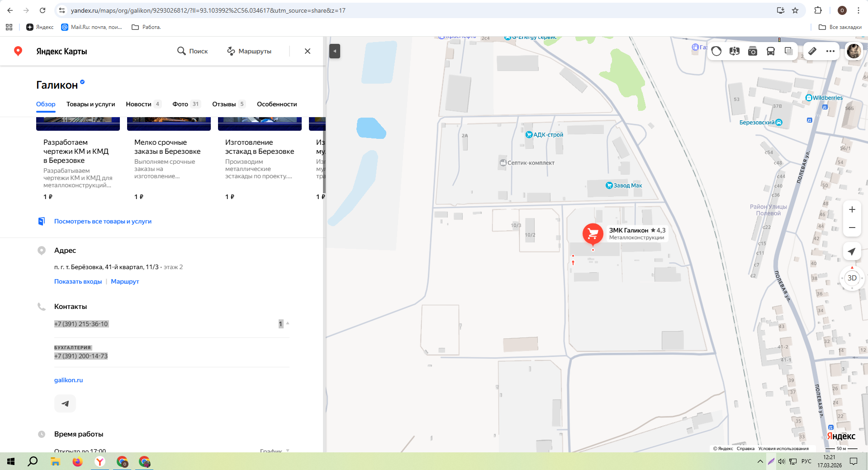The image size is (868, 470).
Task: Click the geolocation arrow button
Action: click(x=852, y=252)
